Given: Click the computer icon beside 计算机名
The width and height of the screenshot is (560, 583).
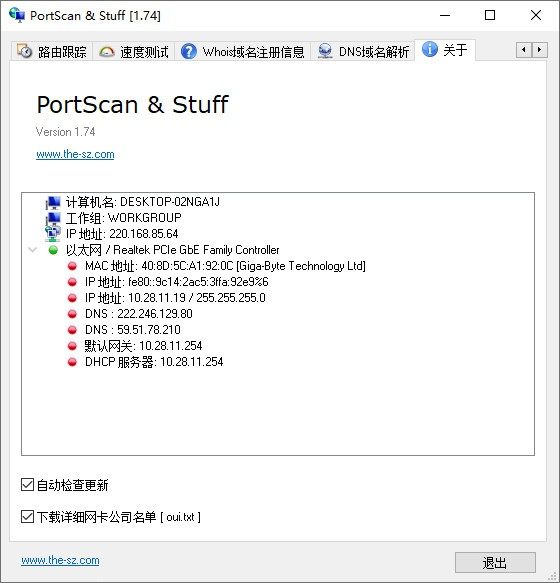Looking at the screenshot, I should click(53, 202).
